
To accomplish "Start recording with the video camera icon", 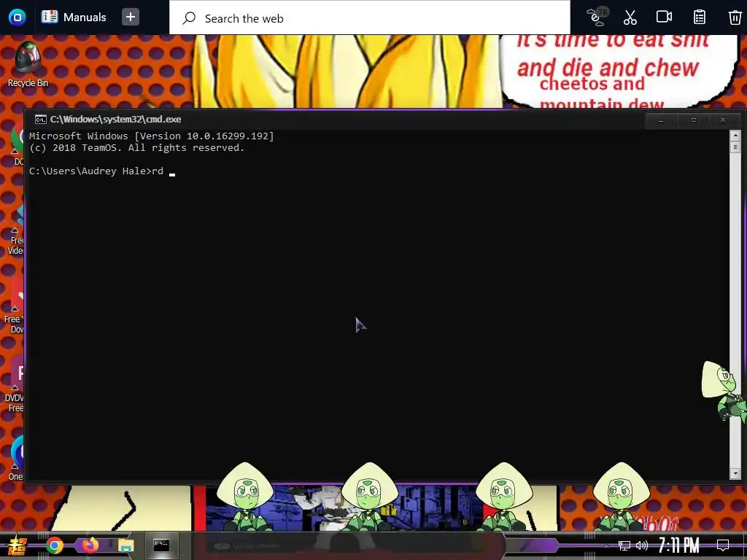I will pos(664,17).
